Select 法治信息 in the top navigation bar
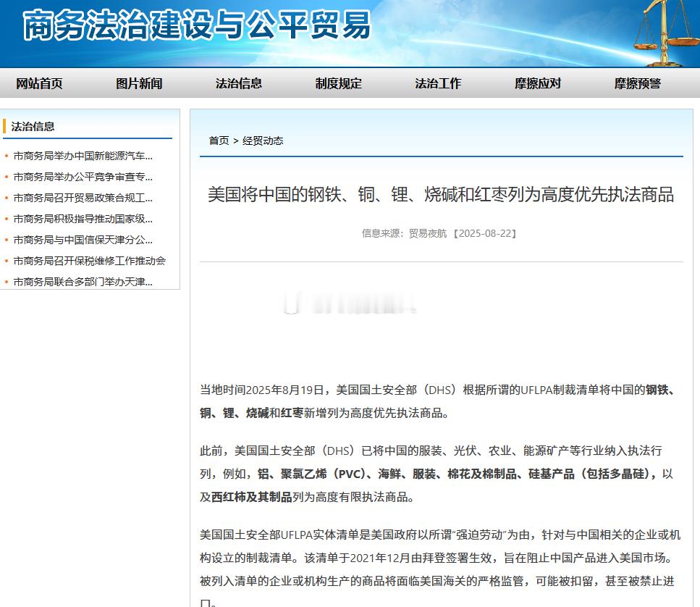Image resolution: width=700 pixels, height=607 pixels. point(239,83)
